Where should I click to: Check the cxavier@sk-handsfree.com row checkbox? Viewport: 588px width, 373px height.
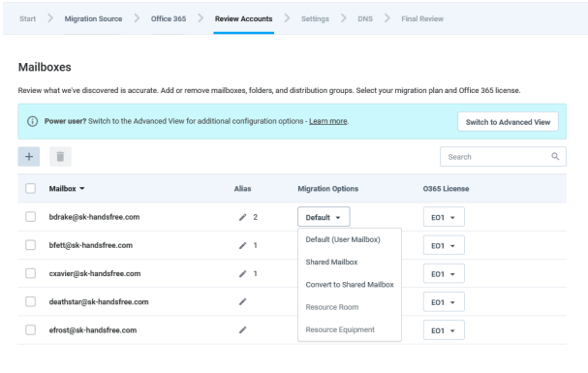click(30, 273)
